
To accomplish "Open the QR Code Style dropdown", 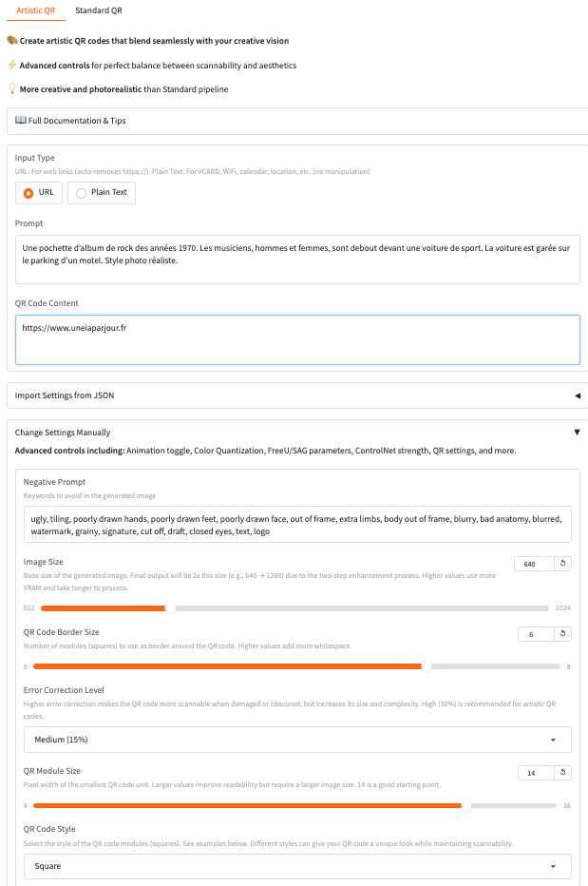I will 297,867.
